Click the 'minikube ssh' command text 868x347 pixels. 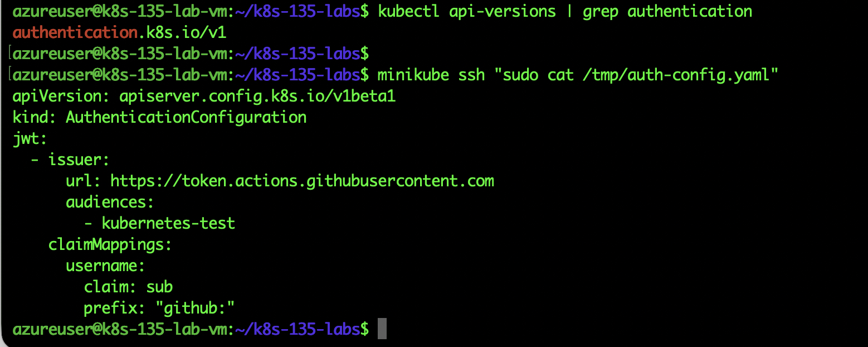click(431, 75)
